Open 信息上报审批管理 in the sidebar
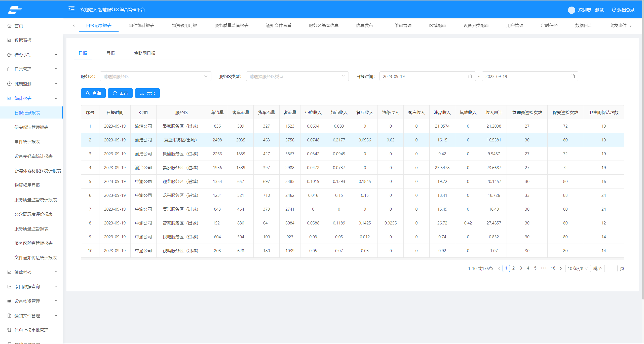The image size is (644, 344). pos(31,330)
